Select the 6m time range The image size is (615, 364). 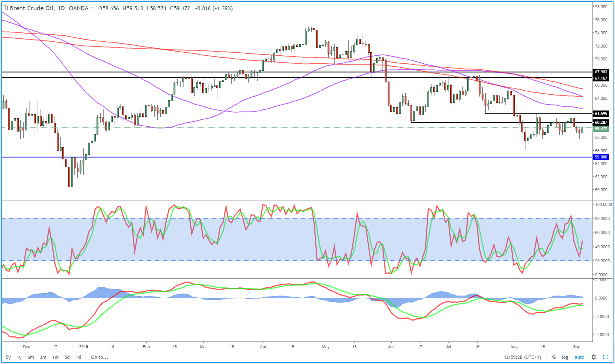[x=31, y=357]
